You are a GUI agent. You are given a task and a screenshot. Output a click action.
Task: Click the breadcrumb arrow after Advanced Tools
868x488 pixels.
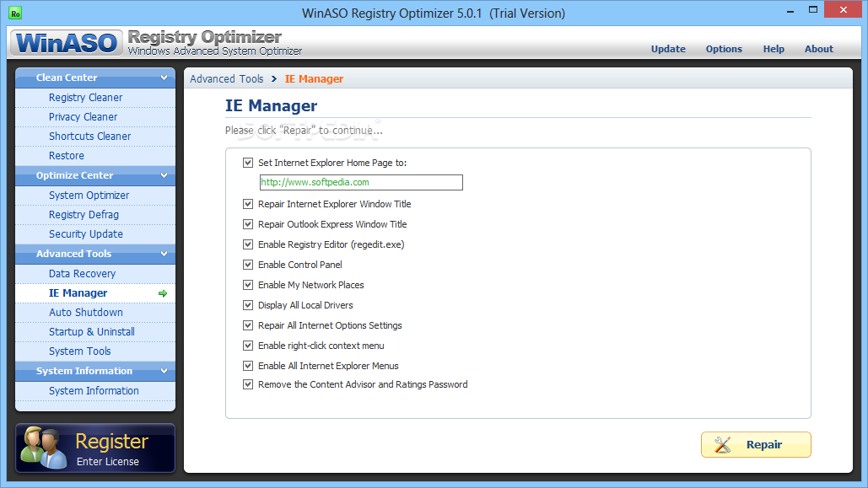point(274,79)
